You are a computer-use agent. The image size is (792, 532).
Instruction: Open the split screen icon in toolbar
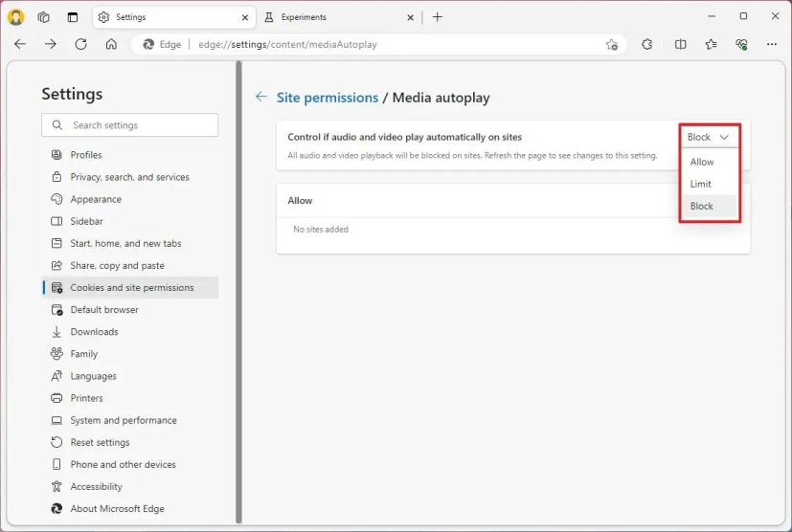pos(680,44)
